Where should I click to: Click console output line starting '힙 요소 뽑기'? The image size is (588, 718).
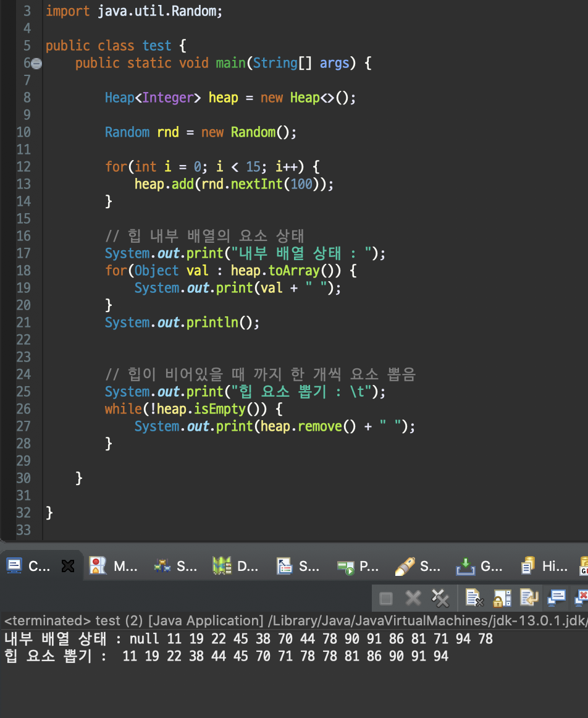coord(227,656)
